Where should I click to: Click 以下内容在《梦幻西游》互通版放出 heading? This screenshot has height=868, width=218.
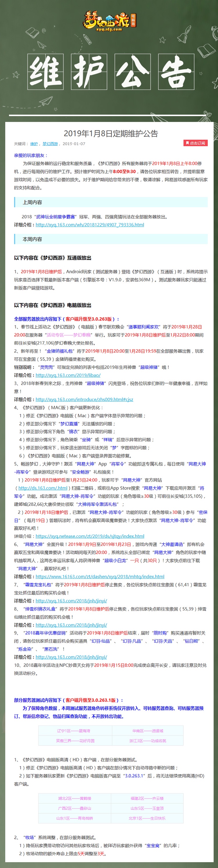coord(53,258)
